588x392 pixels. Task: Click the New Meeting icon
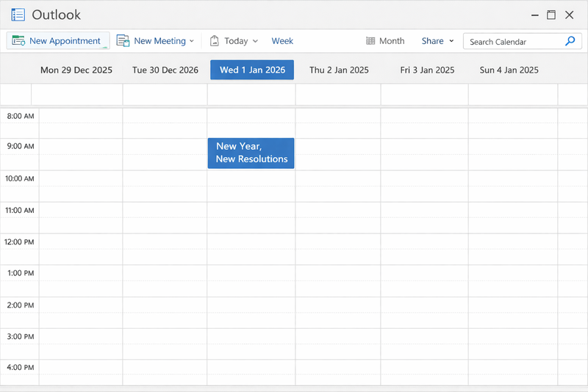point(123,41)
